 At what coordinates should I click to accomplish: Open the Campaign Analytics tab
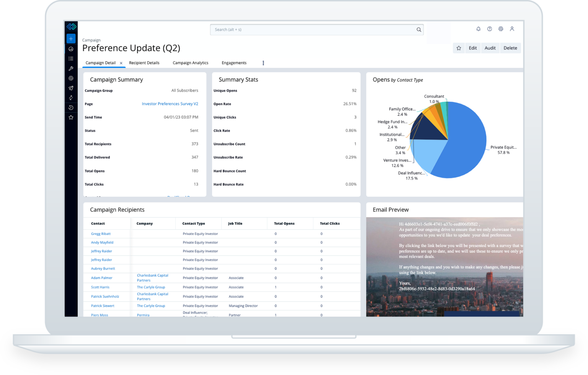pos(190,62)
